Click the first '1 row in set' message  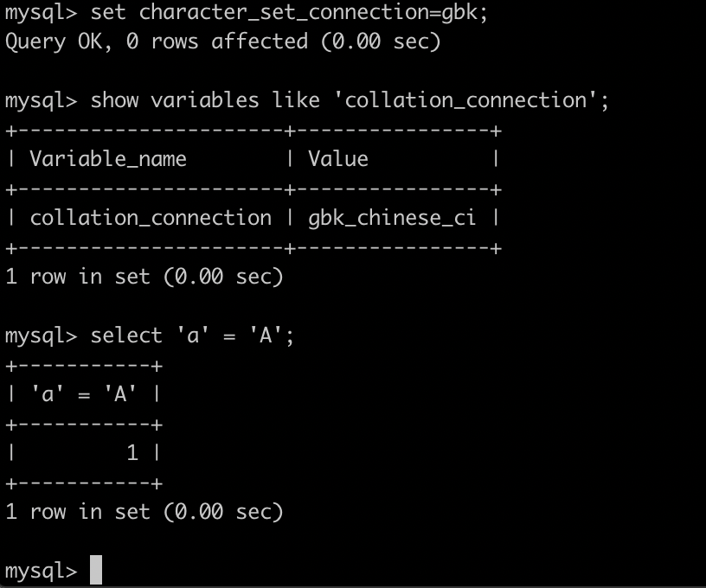pyautogui.click(x=144, y=276)
